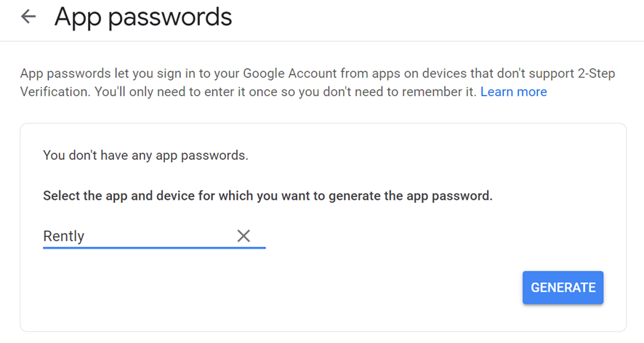This screenshot has height=343, width=644.
Task: Click the empty area between Rently and X
Action: click(x=160, y=235)
